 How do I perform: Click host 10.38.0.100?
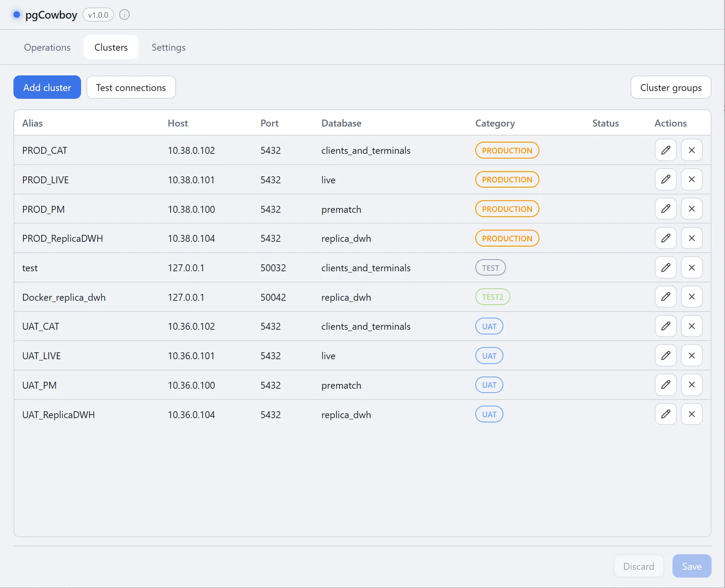(x=191, y=209)
